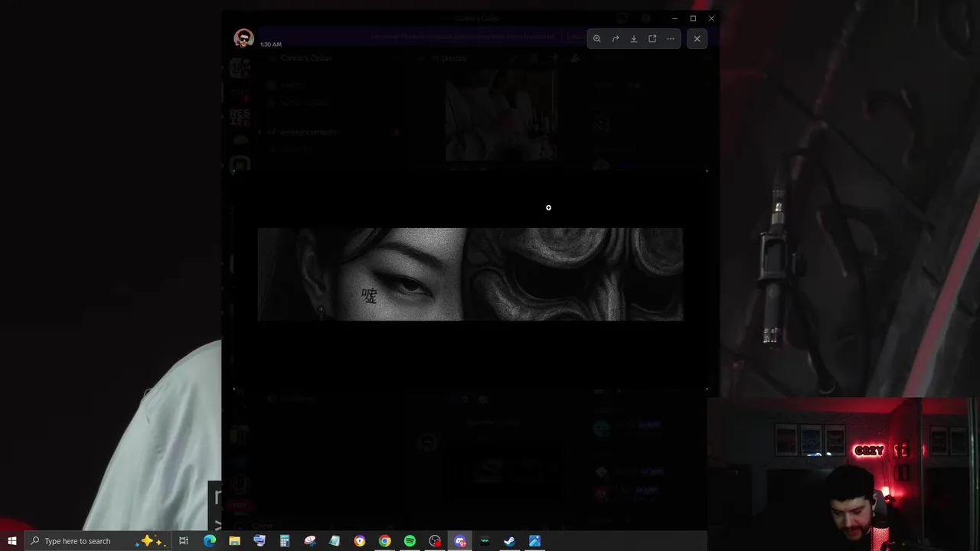Open File Explorer from the taskbar
The width and height of the screenshot is (980, 551).
(x=234, y=541)
